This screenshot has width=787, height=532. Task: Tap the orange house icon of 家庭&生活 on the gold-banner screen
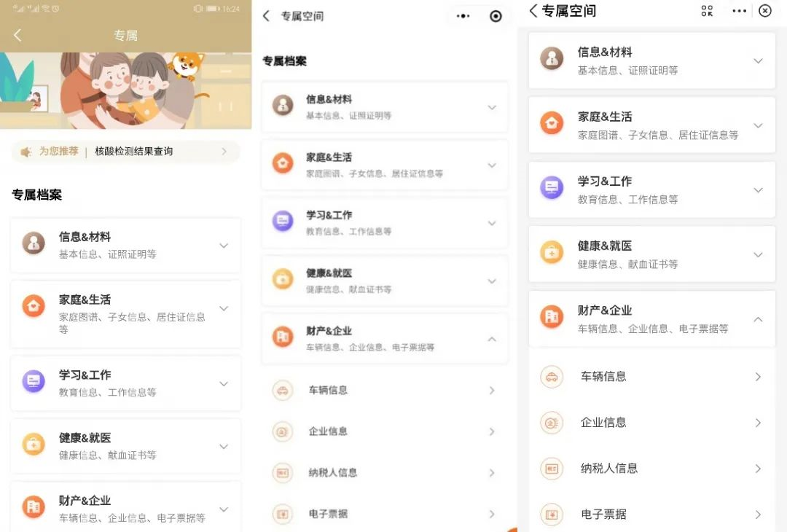click(x=34, y=305)
